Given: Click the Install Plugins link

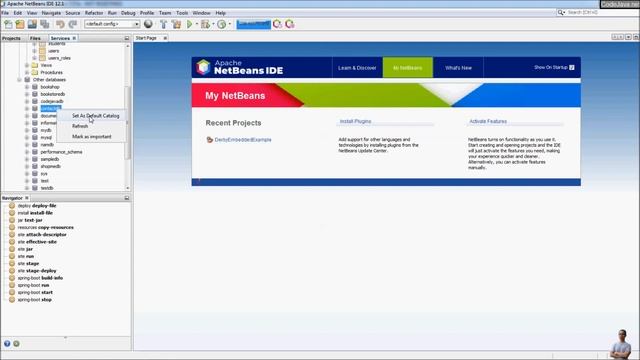Looking at the screenshot, I should 355,121.
